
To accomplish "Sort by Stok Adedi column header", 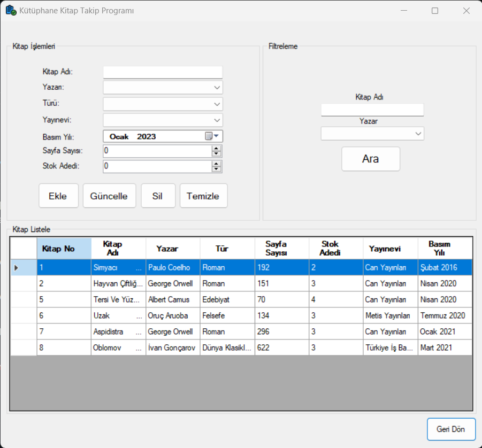I will click(x=336, y=248).
